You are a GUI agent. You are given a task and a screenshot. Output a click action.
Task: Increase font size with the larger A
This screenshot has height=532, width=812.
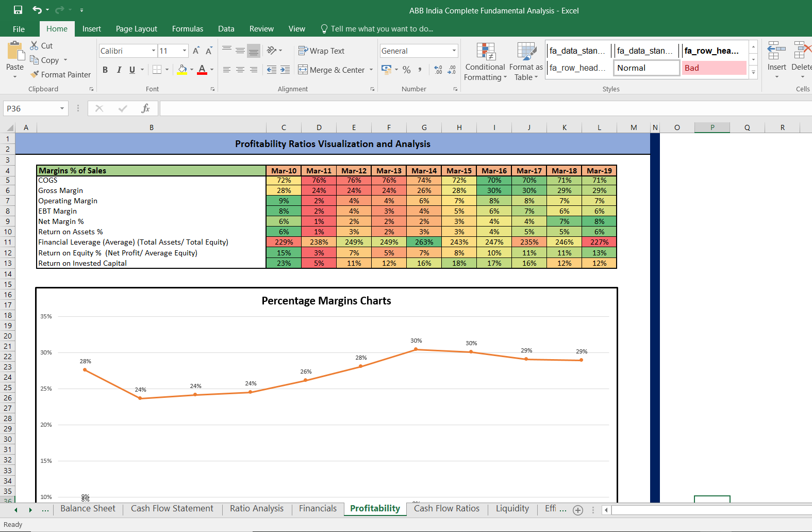click(x=196, y=51)
